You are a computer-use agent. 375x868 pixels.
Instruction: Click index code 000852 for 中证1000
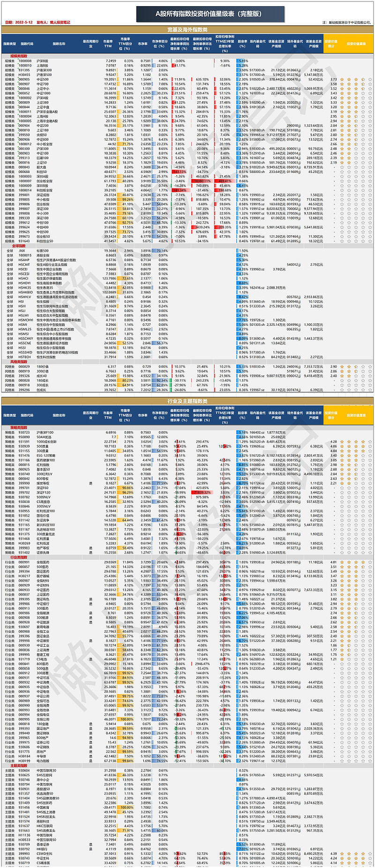(x=24, y=93)
